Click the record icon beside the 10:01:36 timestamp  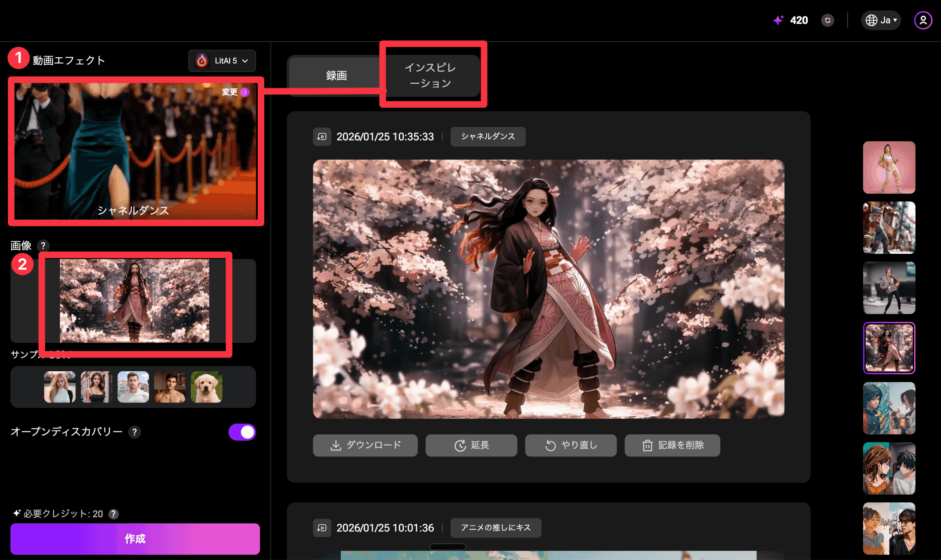pyautogui.click(x=322, y=528)
